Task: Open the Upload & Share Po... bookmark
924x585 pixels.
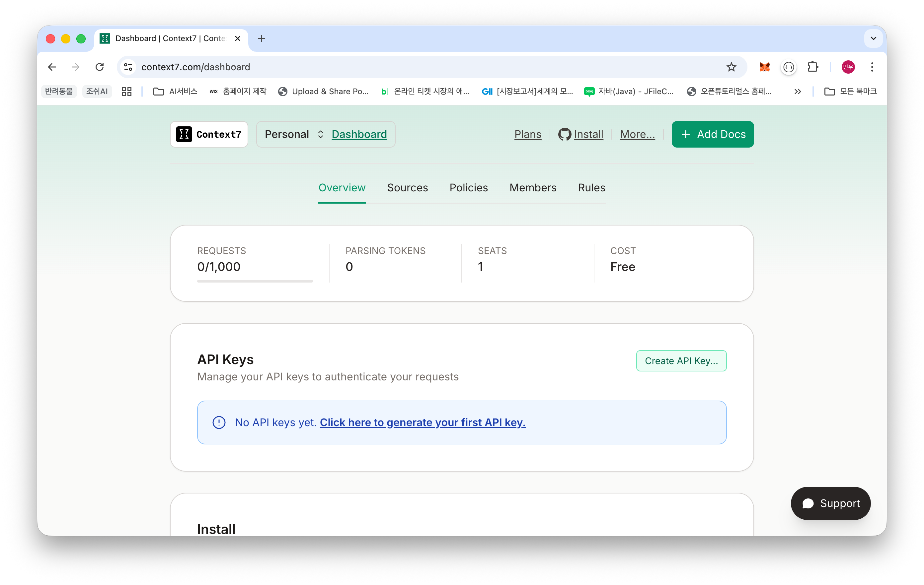Action: [x=324, y=91]
